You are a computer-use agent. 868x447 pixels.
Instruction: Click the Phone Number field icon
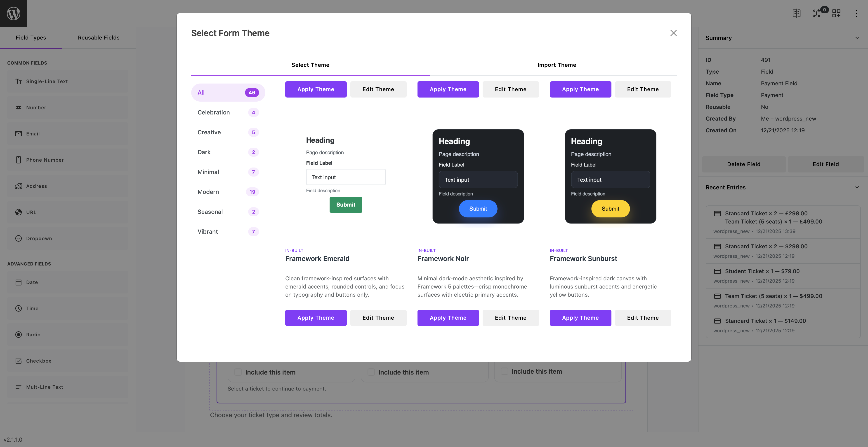tap(19, 160)
